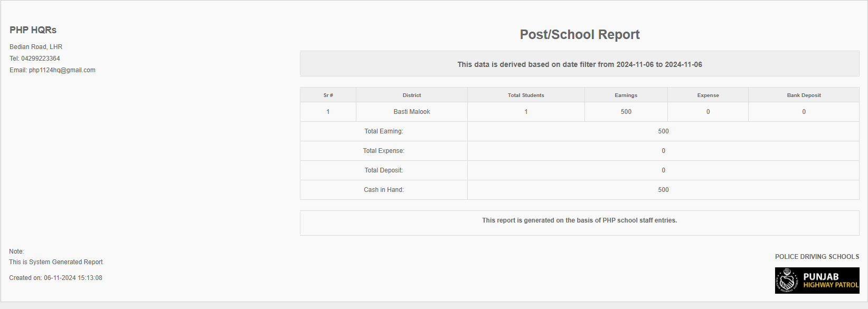The image size is (868, 309).
Task: Click the Sr # column header
Action: point(328,95)
